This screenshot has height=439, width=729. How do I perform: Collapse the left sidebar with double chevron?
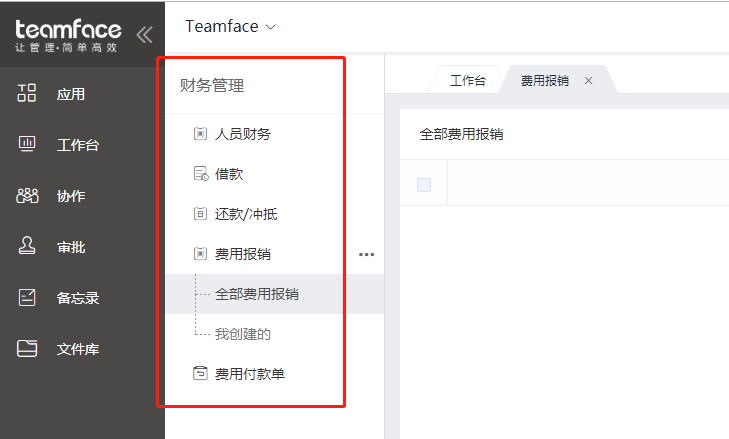pyautogui.click(x=144, y=34)
